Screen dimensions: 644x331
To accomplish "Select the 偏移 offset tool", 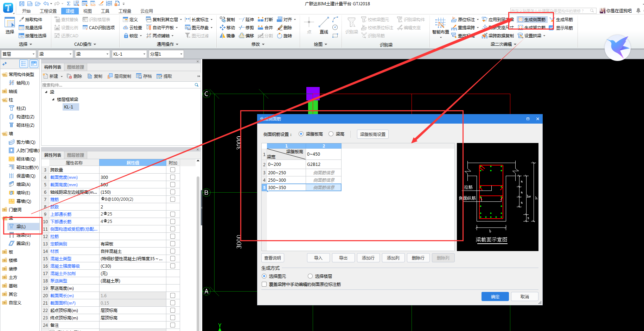I will pos(246,36).
